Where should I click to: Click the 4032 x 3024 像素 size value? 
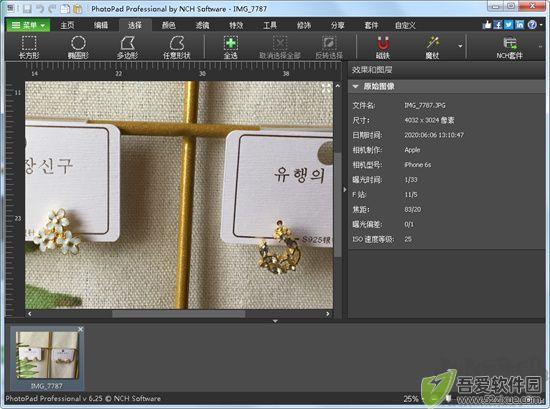[x=429, y=120]
